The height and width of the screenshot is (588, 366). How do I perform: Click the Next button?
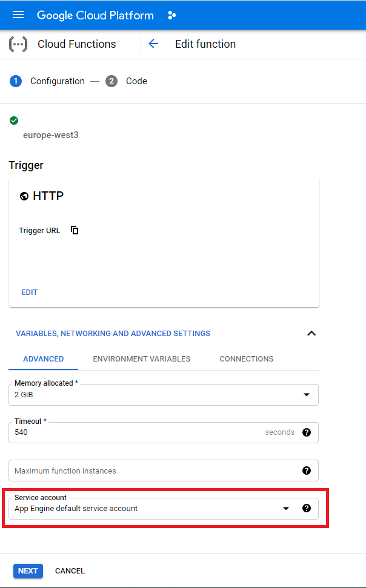(28, 571)
